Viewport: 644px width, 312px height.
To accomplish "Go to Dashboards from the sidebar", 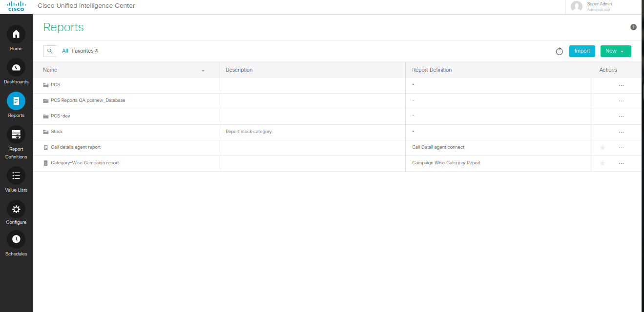I will coord(16,67).
